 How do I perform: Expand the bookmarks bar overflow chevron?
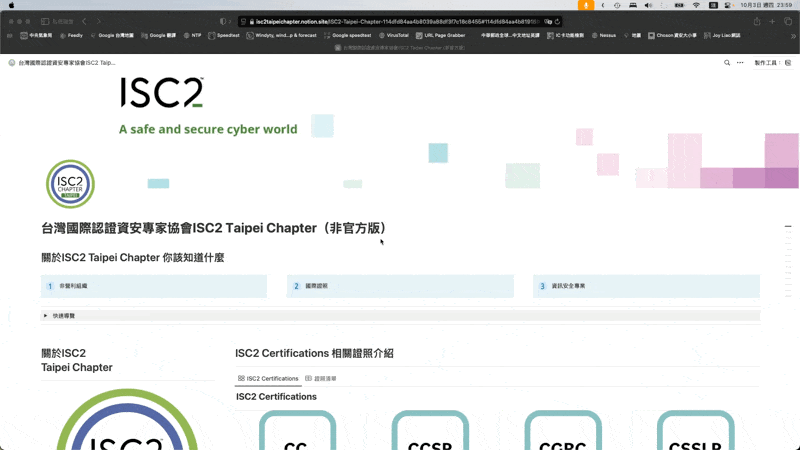[793, 36]
